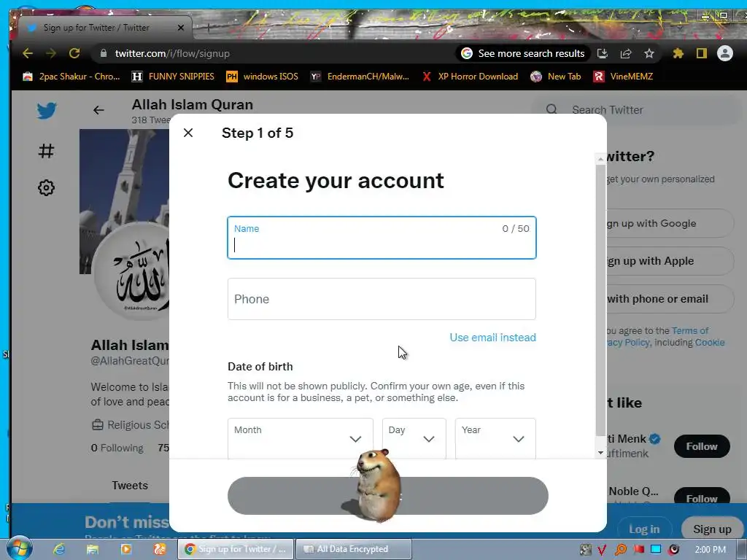Open the EndermanCH/Malw... bookmark
Screen dimensions: 747x560
pos(360,76)
